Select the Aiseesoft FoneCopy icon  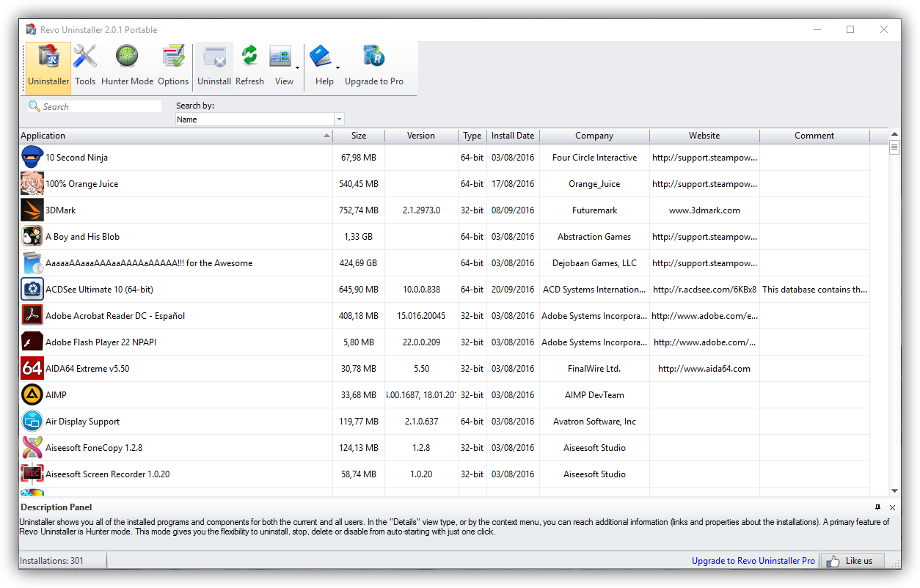click(32, 448)
